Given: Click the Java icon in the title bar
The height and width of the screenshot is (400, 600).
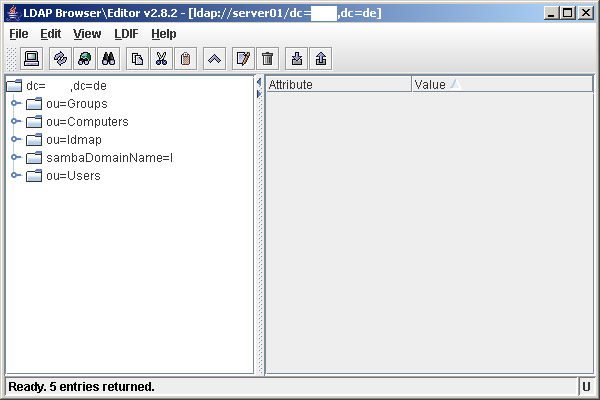Looking at the screenshot, I should tap(13, 13).
